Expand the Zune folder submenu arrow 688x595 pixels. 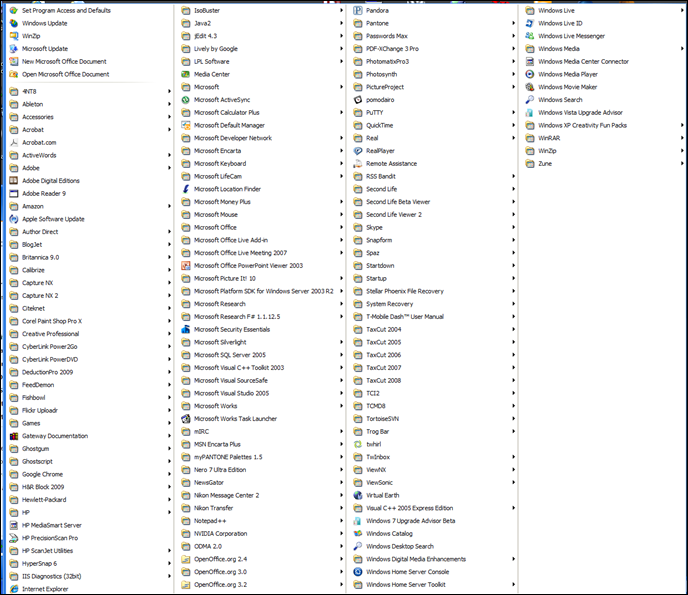click(683, 163)
